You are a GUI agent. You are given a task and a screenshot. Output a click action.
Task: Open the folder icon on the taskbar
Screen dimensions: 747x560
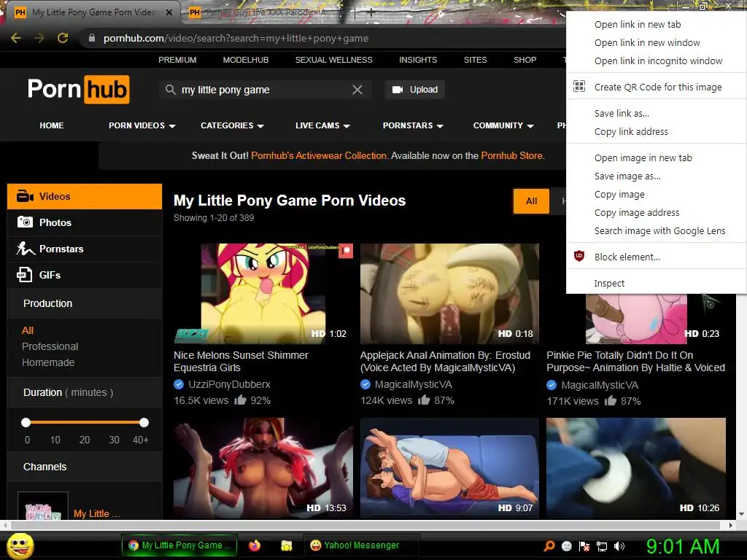pos(286,545)
